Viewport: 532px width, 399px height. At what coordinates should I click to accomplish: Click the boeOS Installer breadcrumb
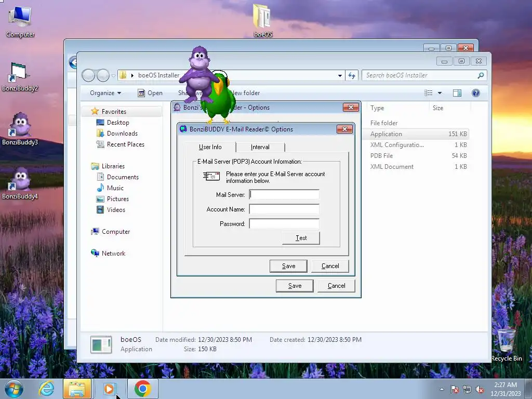[159, 75]
